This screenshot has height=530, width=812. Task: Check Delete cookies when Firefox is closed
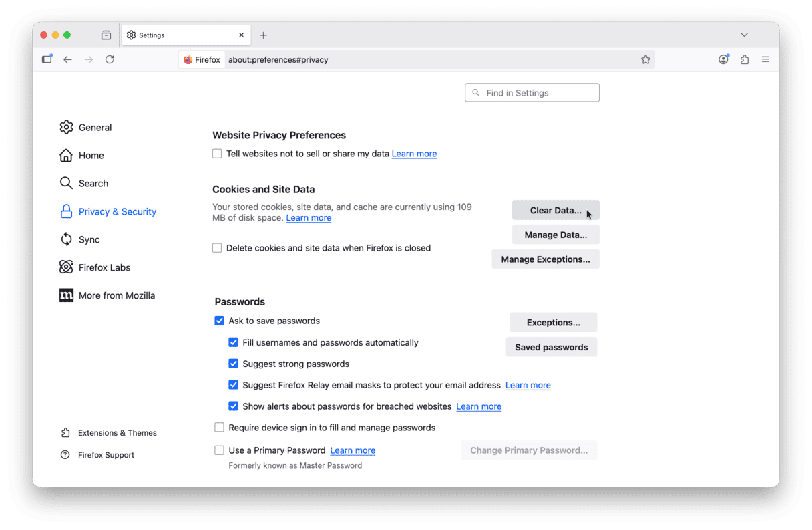click(217, 248)
